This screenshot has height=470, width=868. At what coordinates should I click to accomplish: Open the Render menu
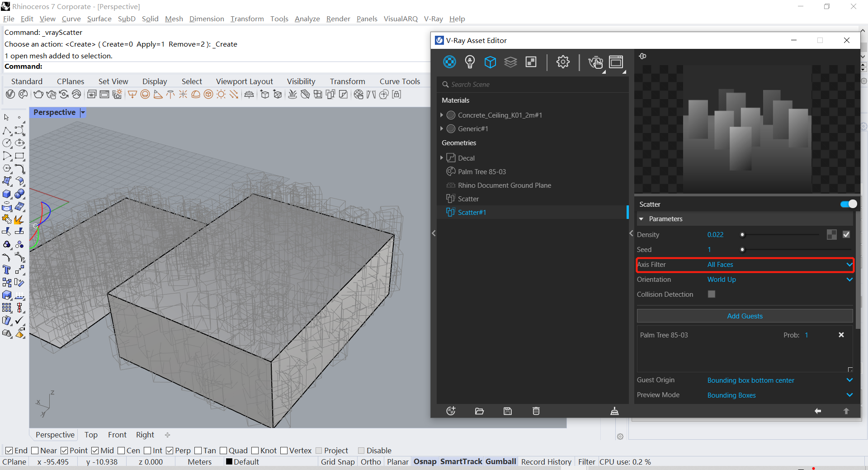pyautogui.click(x=338, y=19)
